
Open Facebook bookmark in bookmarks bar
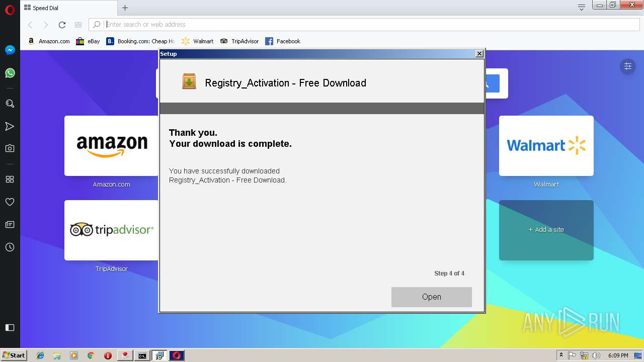[283, 41]
